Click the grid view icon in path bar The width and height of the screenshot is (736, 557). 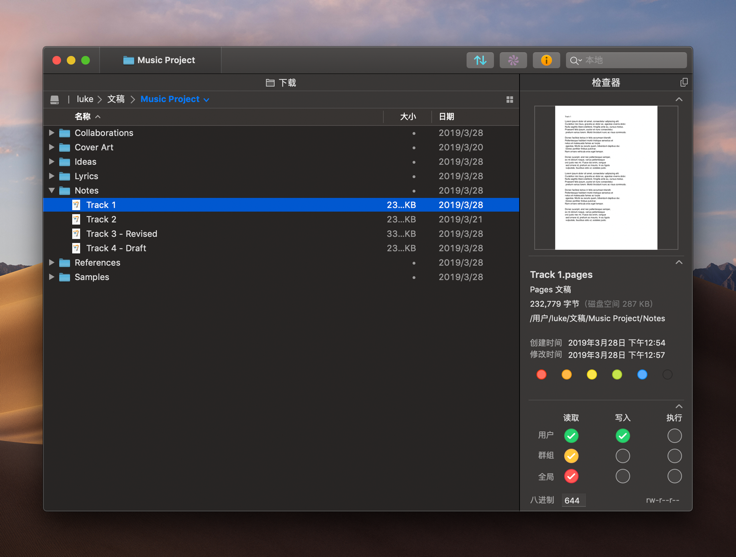click(509, 100)
